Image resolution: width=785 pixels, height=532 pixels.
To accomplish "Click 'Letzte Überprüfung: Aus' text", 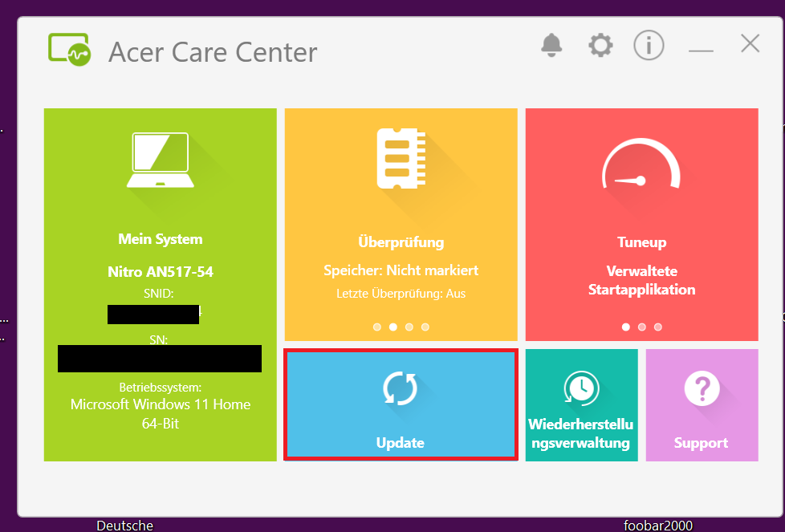I will 401,293.
